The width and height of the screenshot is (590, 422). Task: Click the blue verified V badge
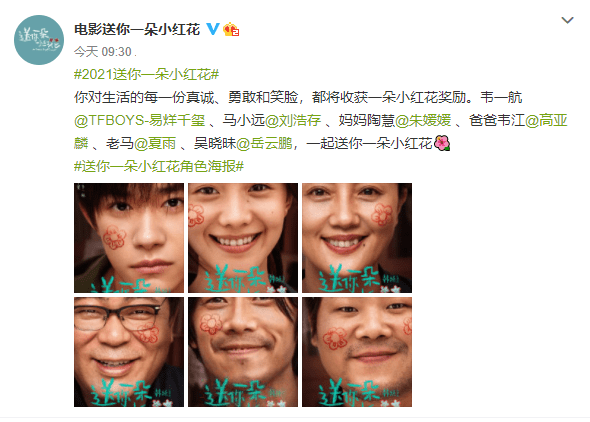[213, 29]
